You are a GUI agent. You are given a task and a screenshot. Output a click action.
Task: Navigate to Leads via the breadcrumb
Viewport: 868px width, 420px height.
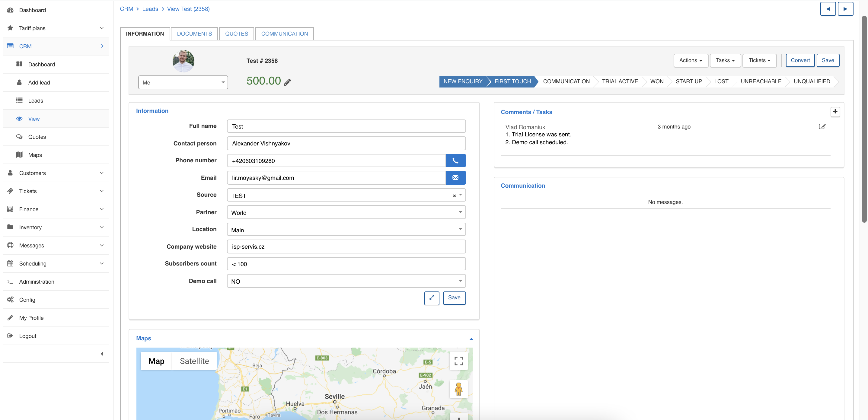[x=150, y=9]
